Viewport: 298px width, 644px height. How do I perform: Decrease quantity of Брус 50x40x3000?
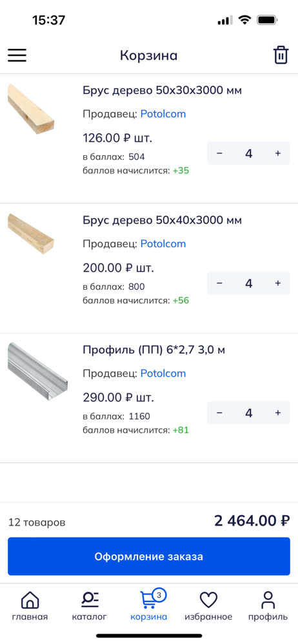pyautogui.click(x=219, y=283)
